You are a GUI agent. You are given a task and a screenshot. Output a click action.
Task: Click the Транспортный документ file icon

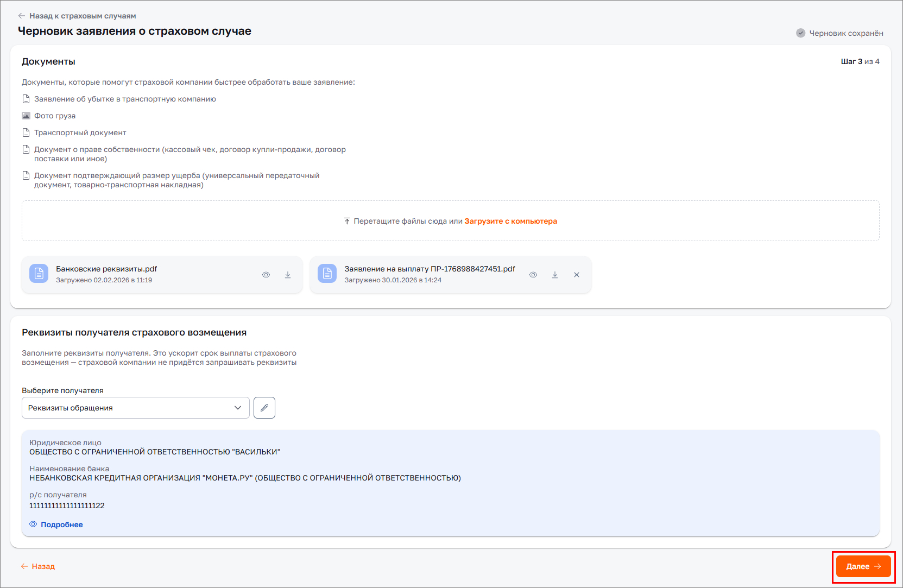[x=26, y=132]
